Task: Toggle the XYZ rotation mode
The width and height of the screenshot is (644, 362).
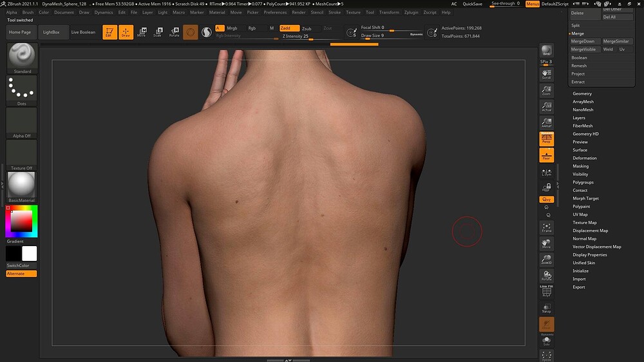Action: coord(546,199)
